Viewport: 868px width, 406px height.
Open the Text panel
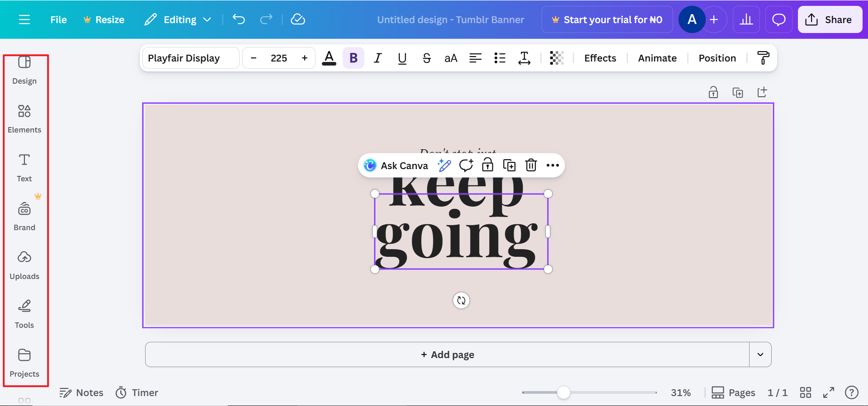click(24, 168)
